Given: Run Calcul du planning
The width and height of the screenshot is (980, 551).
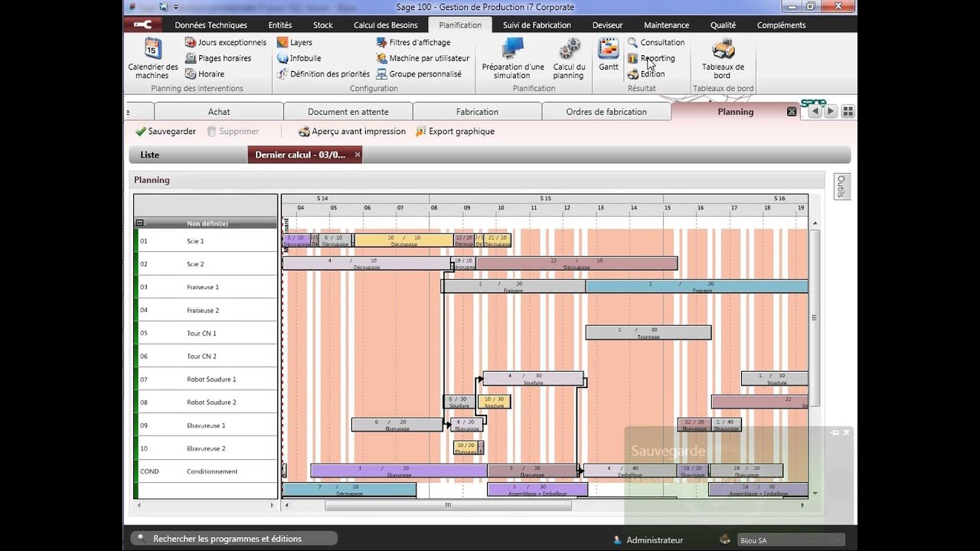Looking at the screenshot, I should (569, 58).
